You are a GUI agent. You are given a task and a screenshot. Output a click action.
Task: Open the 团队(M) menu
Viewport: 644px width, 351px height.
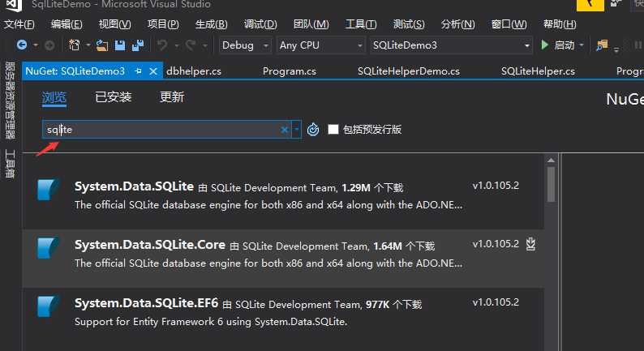coord(311,24)
